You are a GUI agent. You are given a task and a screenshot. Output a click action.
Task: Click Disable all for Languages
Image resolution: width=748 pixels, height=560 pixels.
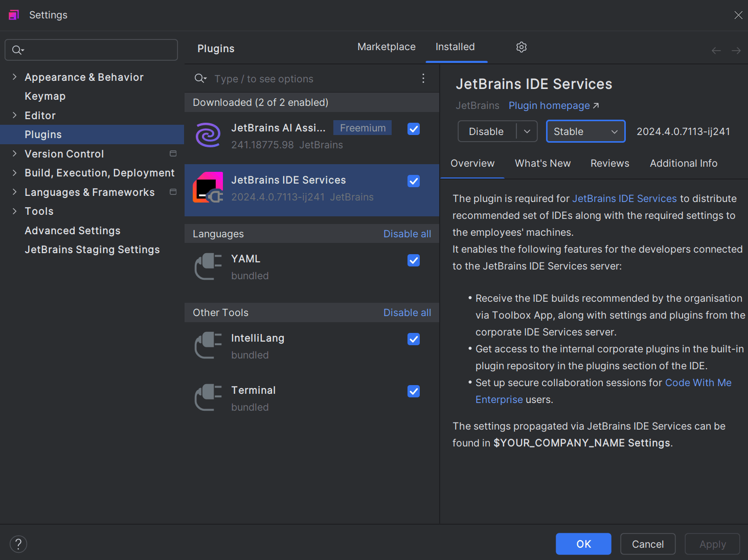407,234
